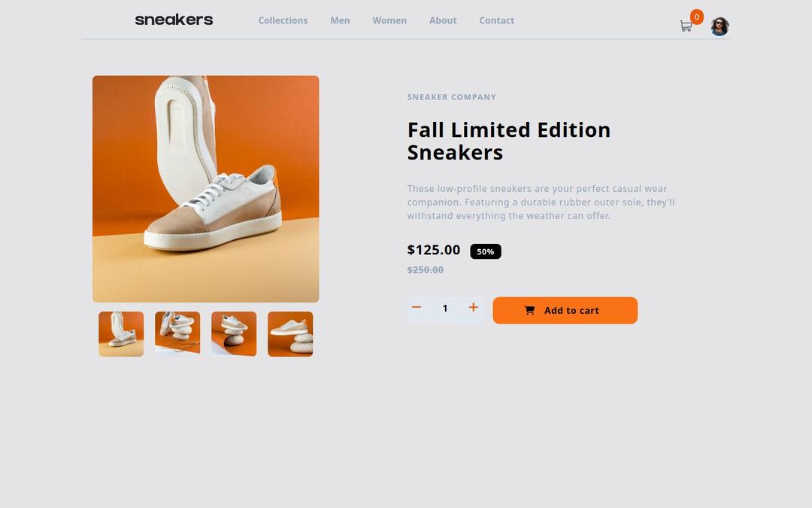Select the second product thumbnail

click(177, 334)
